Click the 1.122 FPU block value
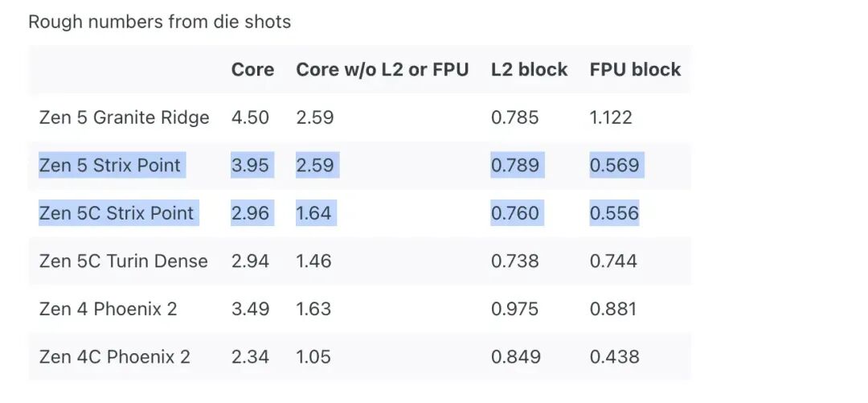This screenshot has width=868, height=403. 611,117
